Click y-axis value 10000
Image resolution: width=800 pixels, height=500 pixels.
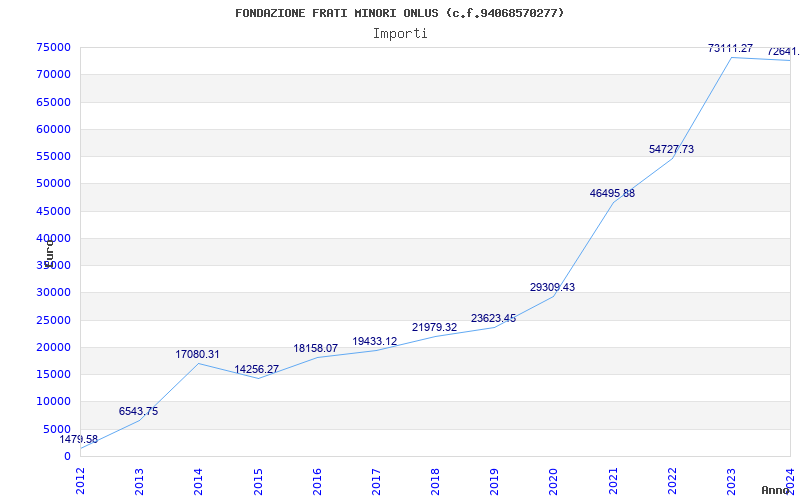pos(54,402)
